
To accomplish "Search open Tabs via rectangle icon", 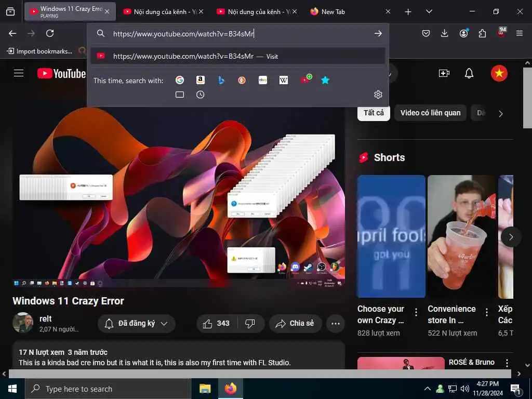I will (180, 95).
